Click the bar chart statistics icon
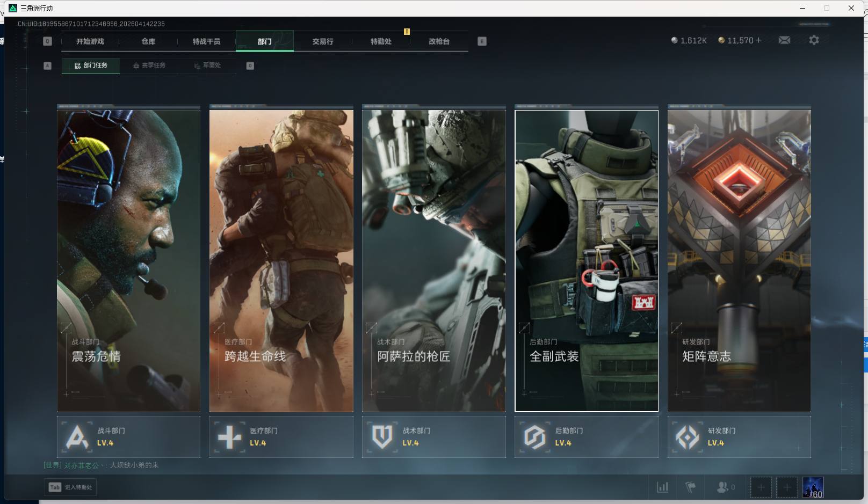 663,487
